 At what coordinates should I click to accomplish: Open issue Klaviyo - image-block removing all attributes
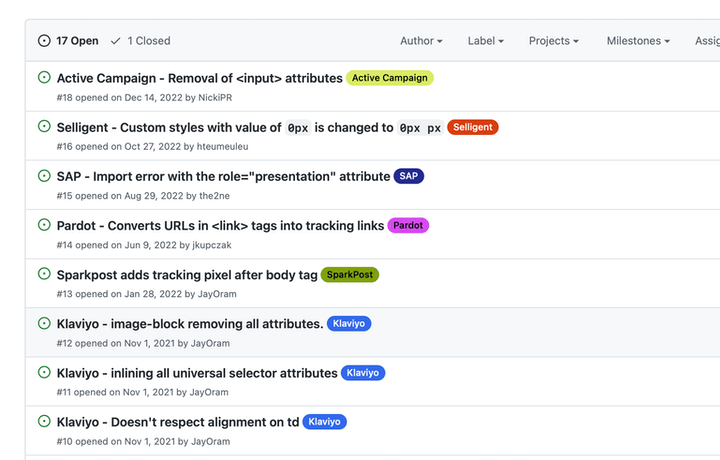(x=190, y=324)
